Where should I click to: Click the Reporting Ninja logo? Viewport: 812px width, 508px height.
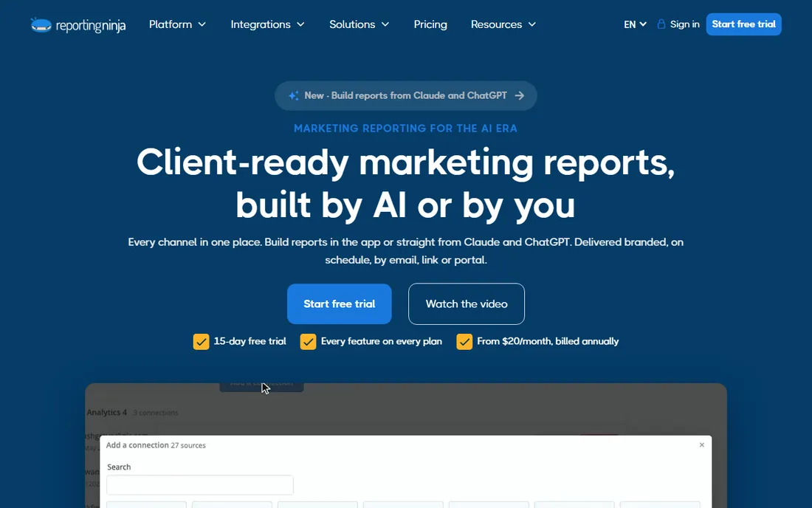78,25
